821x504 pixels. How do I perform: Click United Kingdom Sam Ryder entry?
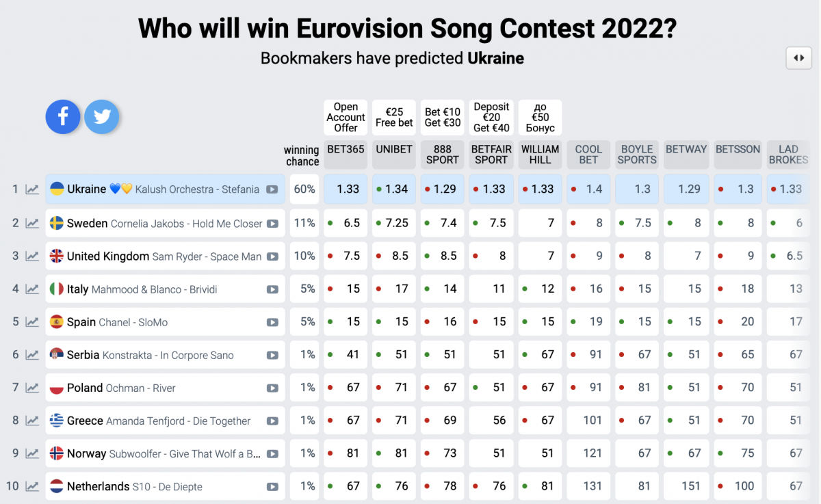click(166, 256)
